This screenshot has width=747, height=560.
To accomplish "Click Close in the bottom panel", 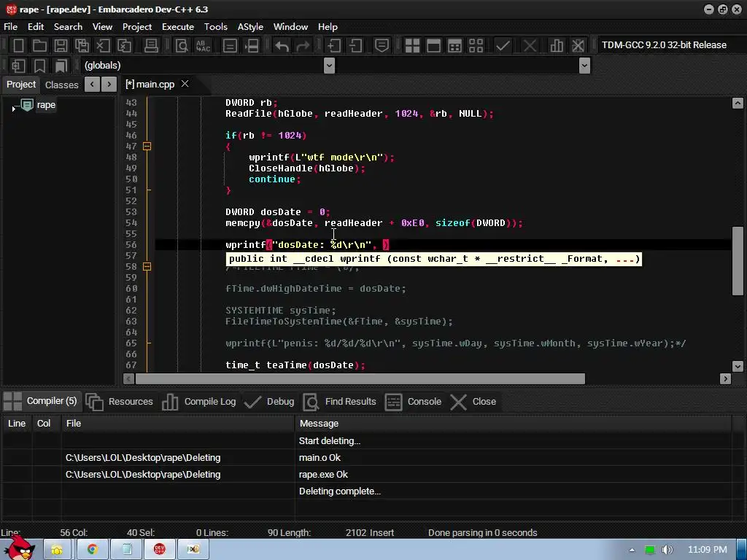I will pyautogui.click(x=473, y=402).
